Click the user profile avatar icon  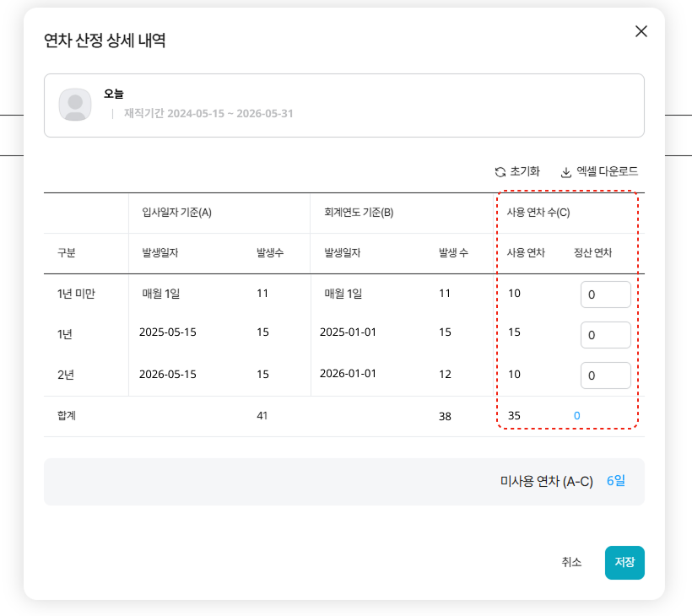pos(75,105)
